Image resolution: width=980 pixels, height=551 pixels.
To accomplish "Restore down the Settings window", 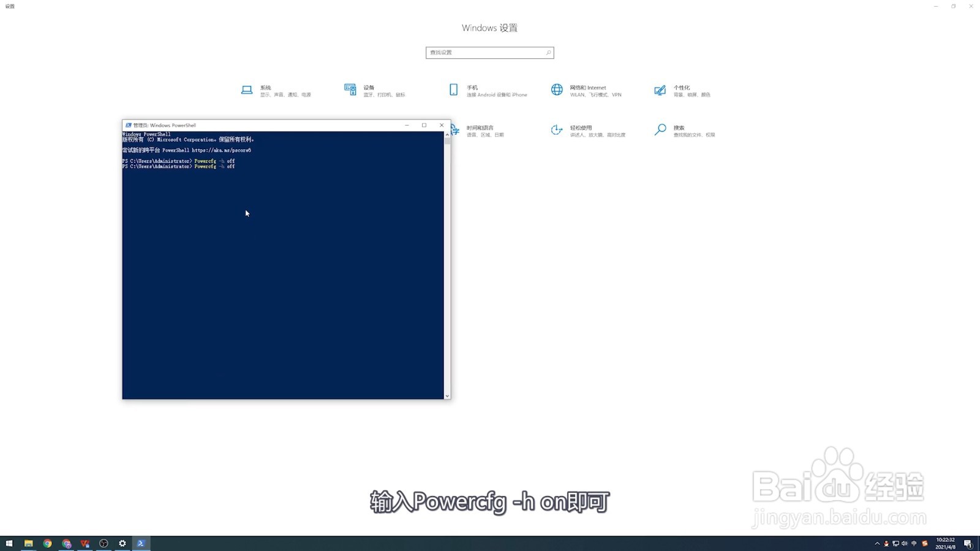I will pos(954,6).
